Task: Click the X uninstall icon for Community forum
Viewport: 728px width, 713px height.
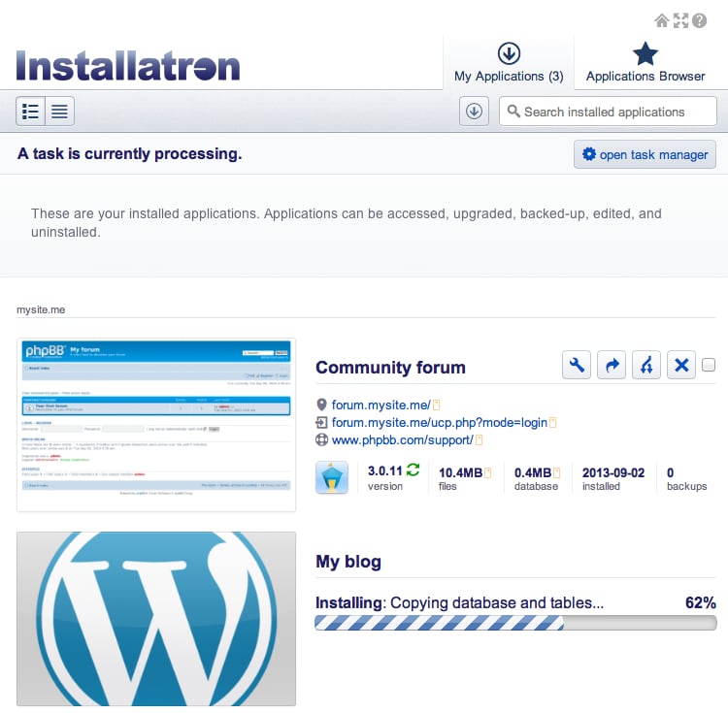Action: point(681,365)
